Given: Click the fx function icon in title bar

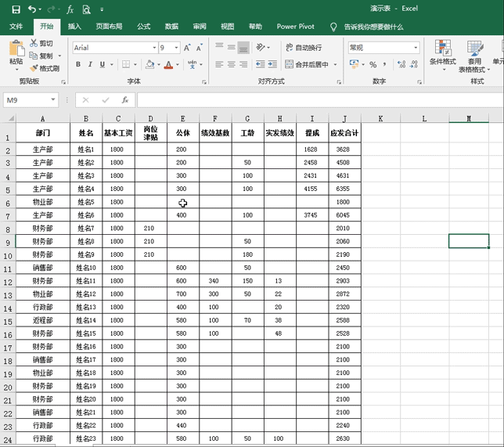Looking at the screenshot, I should pyautogui.click(x=70, y=9).
